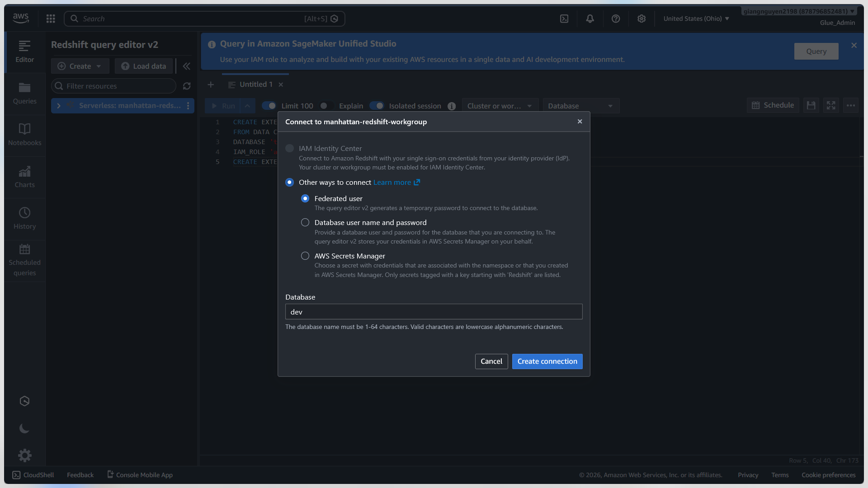Open the workgroup three-dot options menu
Image resolution: width=868 pixels, height=488 pixels.
point(188,106)
